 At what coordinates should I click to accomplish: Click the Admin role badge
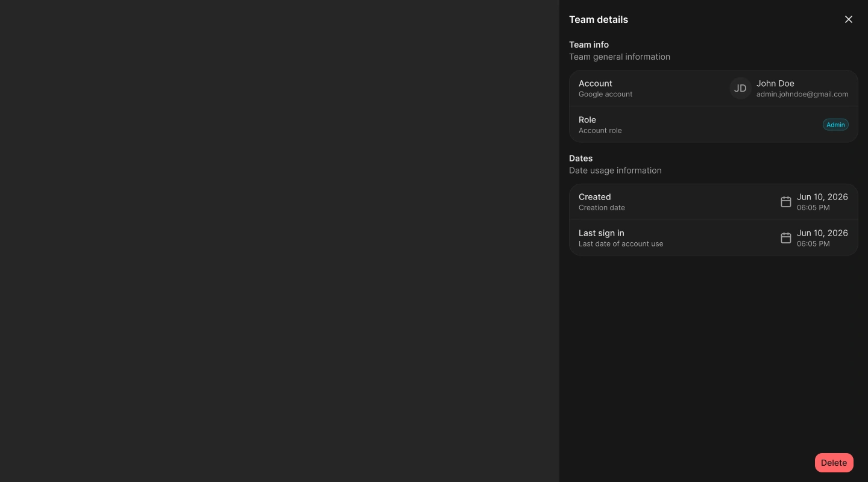click(x=835, y=125)
